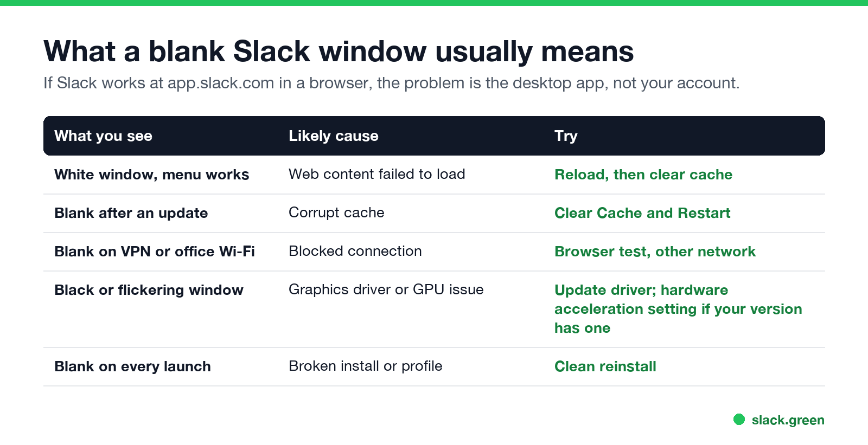
Task: Click the slack.green brand text
Action: (x=788, y=420)
